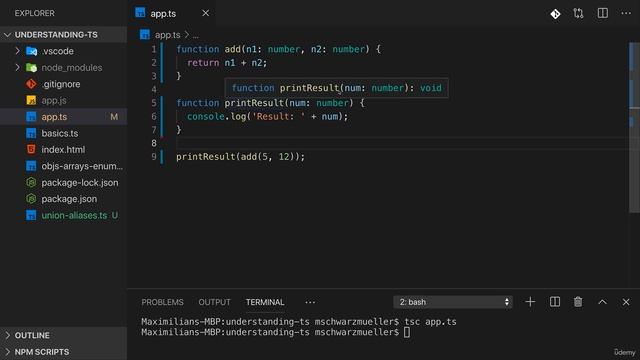Image resolution: width=640 pixels, height=360 pixels.
Task: Click the terminal prompt cursor
Action: coord(407,332)
